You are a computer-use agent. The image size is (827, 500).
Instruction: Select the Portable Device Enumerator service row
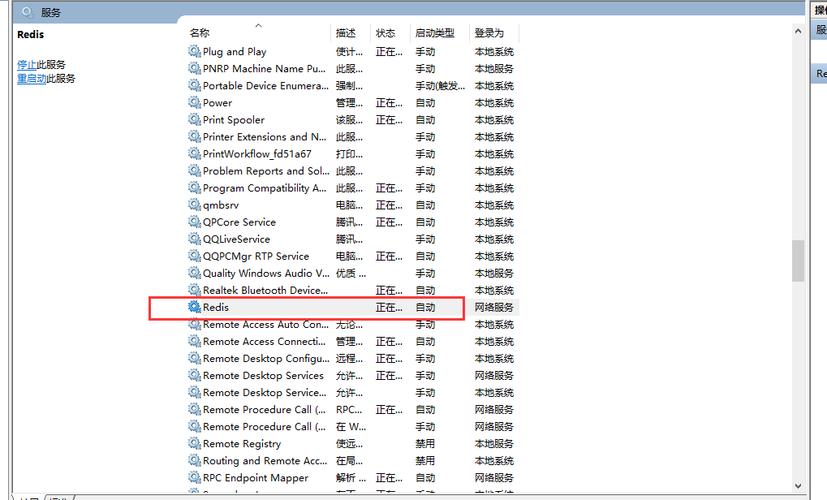point(265,86)
